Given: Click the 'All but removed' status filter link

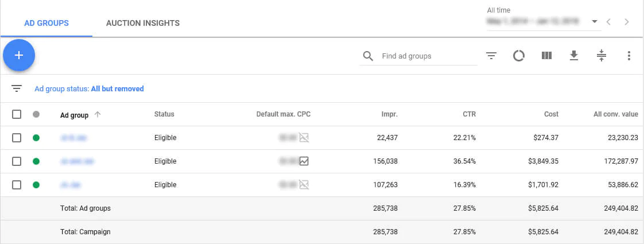Looking at the screenshot, I should click(117, 89).
